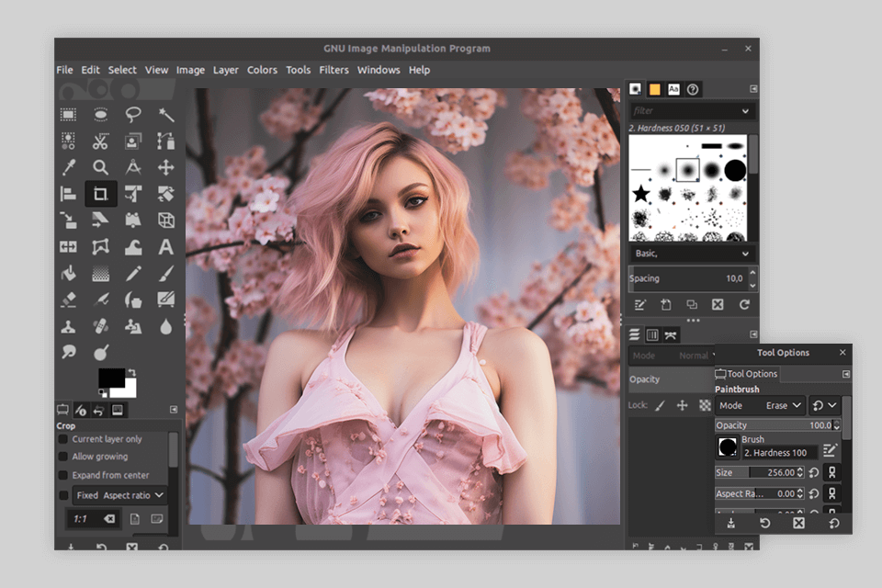Image resolution: width=882 pixels, height=588 pixels.
Task: Select the Move tool
Action: click(x=166, y=167)
